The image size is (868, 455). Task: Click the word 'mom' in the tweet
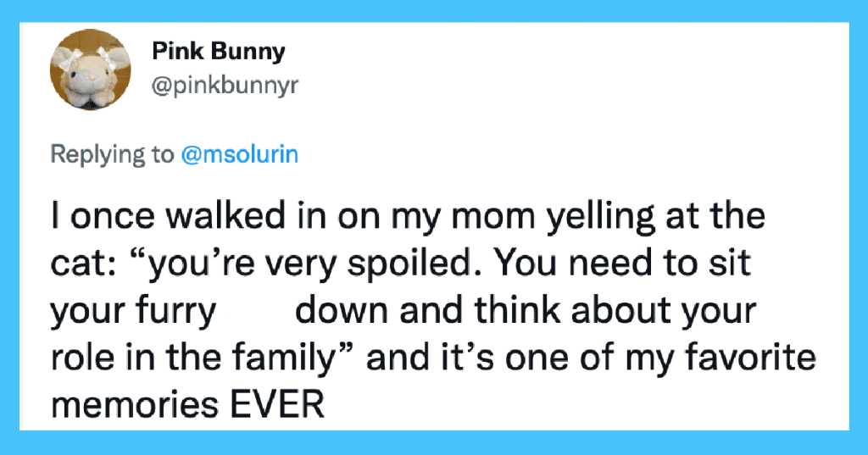click(x=494, y=217)
